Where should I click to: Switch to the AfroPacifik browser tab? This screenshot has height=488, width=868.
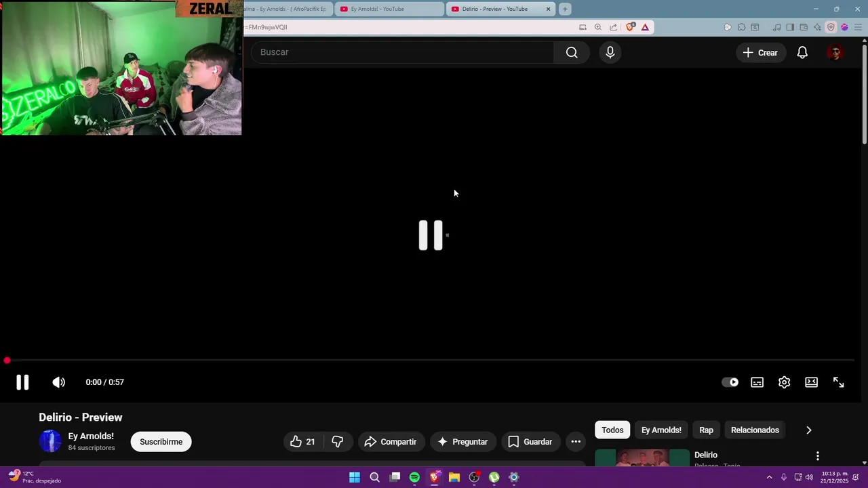[x=288, y=9]
